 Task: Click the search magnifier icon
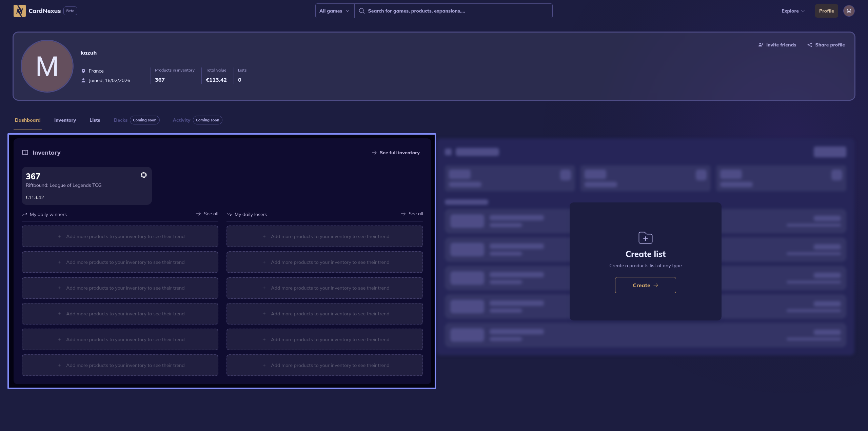[362, 11]
